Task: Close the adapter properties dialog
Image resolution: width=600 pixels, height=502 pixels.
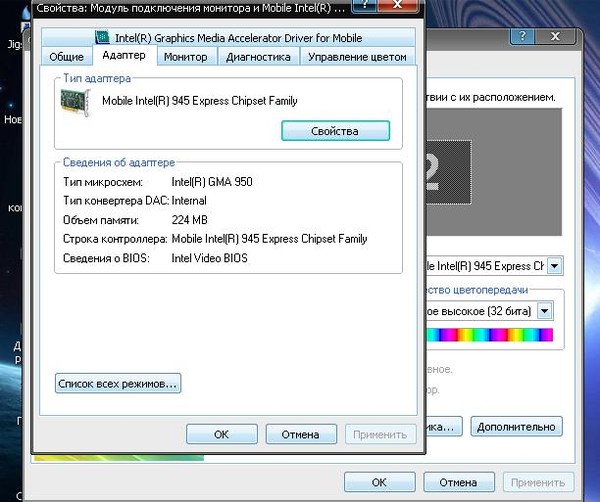Action: pyautogui.click(x=398, y=5)
